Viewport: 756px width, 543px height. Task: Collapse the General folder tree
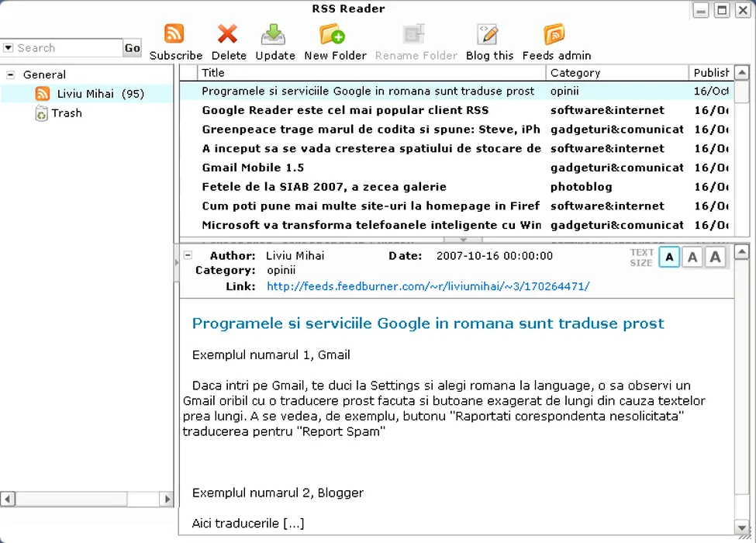point(11,75)
